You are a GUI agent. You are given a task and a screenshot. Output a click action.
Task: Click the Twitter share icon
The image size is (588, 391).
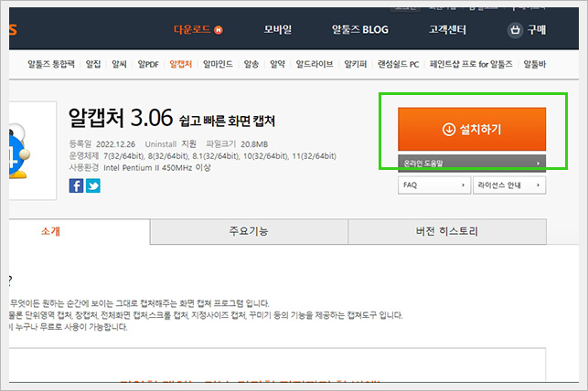pos(93,185)
